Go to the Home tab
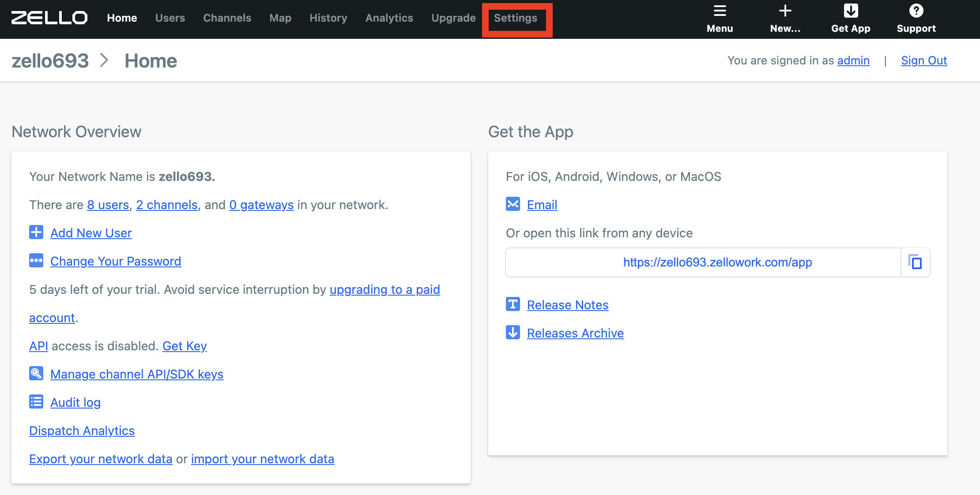 [x=122, y=18]
